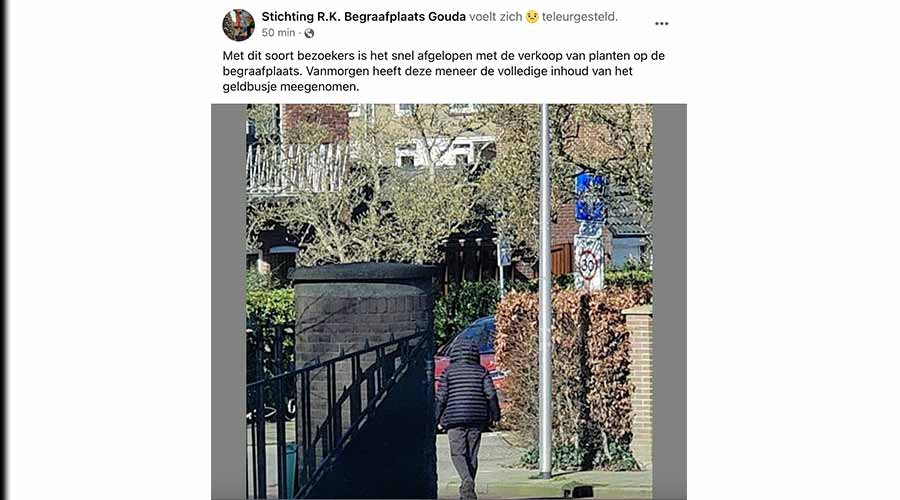
Task: Click the hooded man walking in the photo
Action: 467,419
